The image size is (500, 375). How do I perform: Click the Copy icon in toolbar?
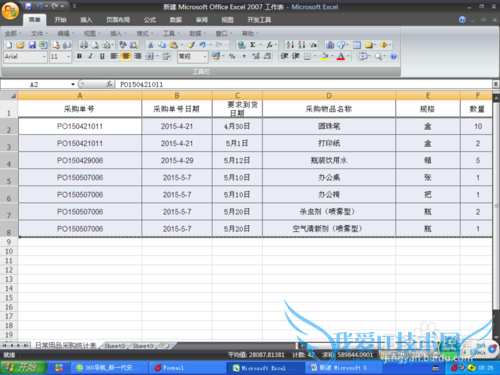point(162,45)
